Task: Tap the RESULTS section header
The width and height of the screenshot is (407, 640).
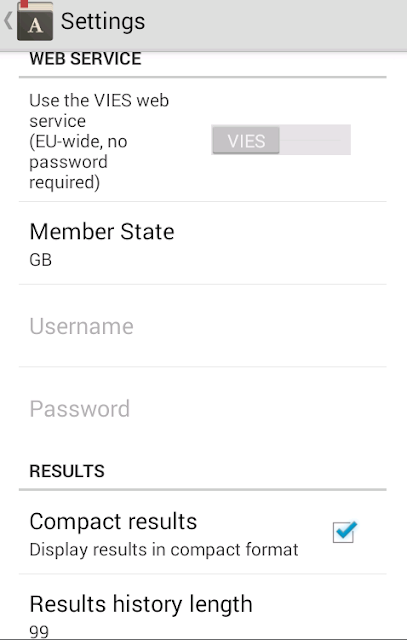Action: [67, 471]
